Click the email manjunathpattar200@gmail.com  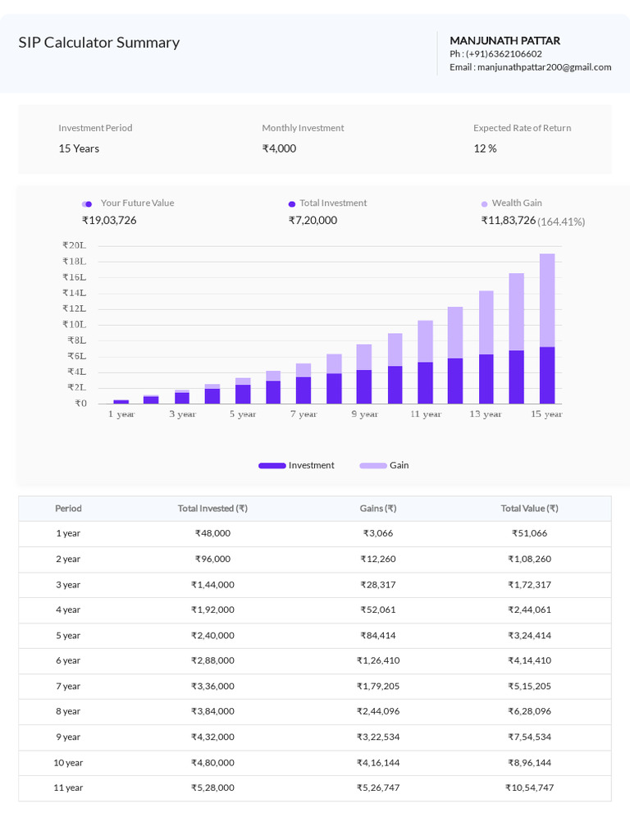(545, 67)
